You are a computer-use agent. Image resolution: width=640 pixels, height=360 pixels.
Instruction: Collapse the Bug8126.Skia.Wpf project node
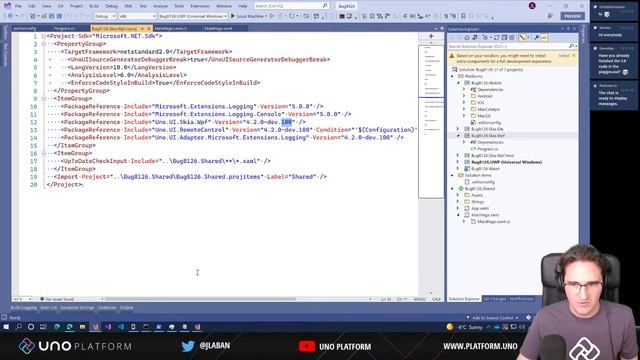458,136
